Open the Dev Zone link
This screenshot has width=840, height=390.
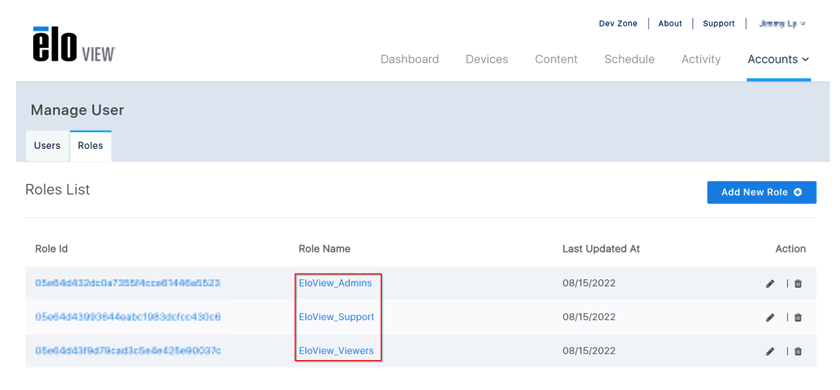pyautogui.click(x=618, y=24)
